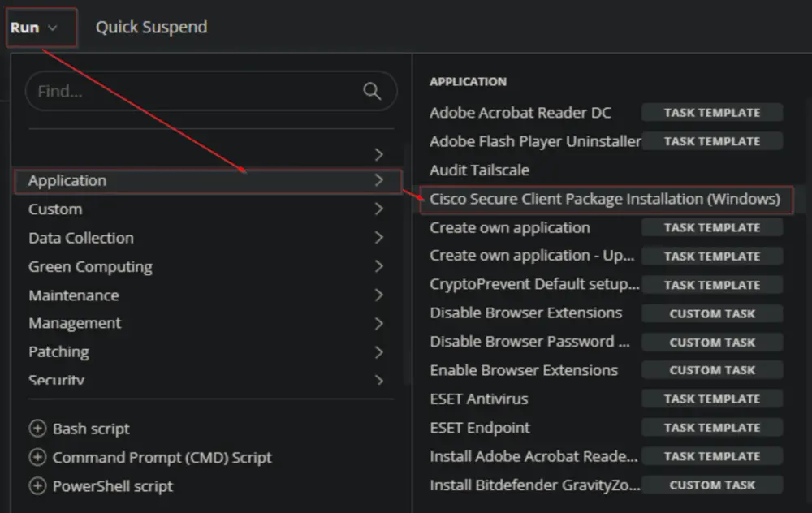Screen dimensions: 812x513
Task: Select CryptoPrevent Default setup task
Action: coord(534,284)
